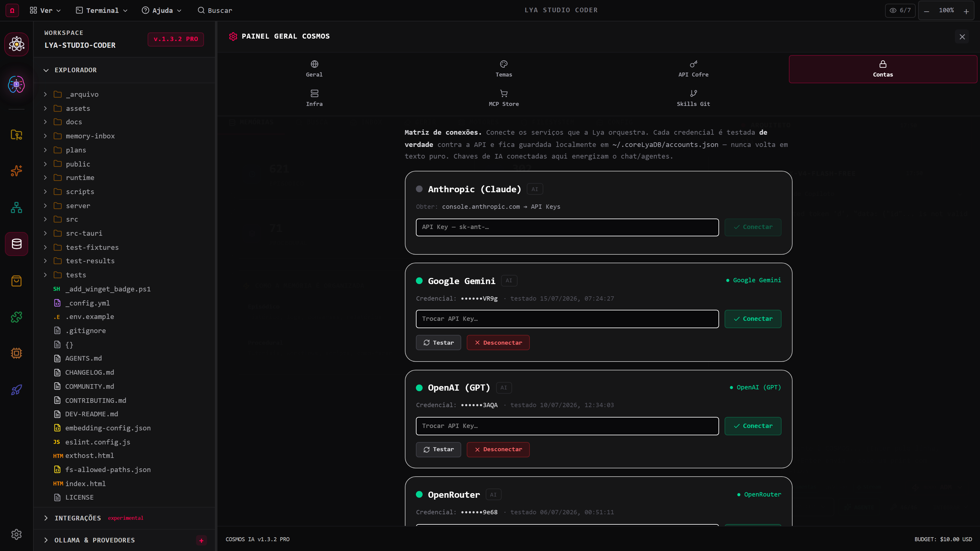
Task: Open LICENSE file
Action: click(x=124, y=497)
